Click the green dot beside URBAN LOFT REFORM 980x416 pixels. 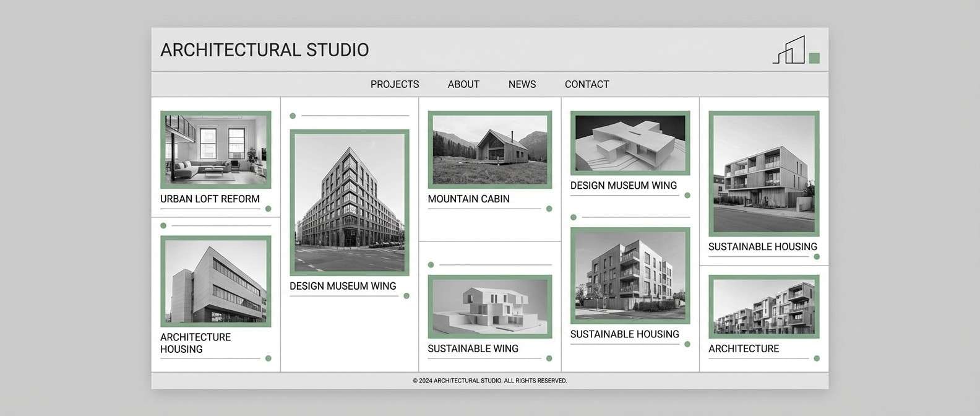pyautogui.click(x=268, y=209)
